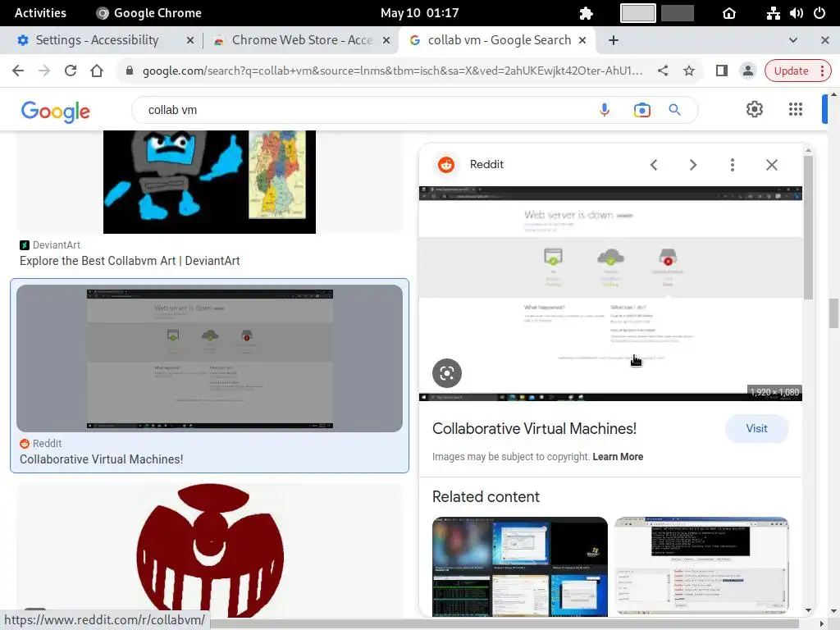Submit search with magnifier icon
Screen dimensions: 840x630
pyautogui.click(x=674, y=110)
